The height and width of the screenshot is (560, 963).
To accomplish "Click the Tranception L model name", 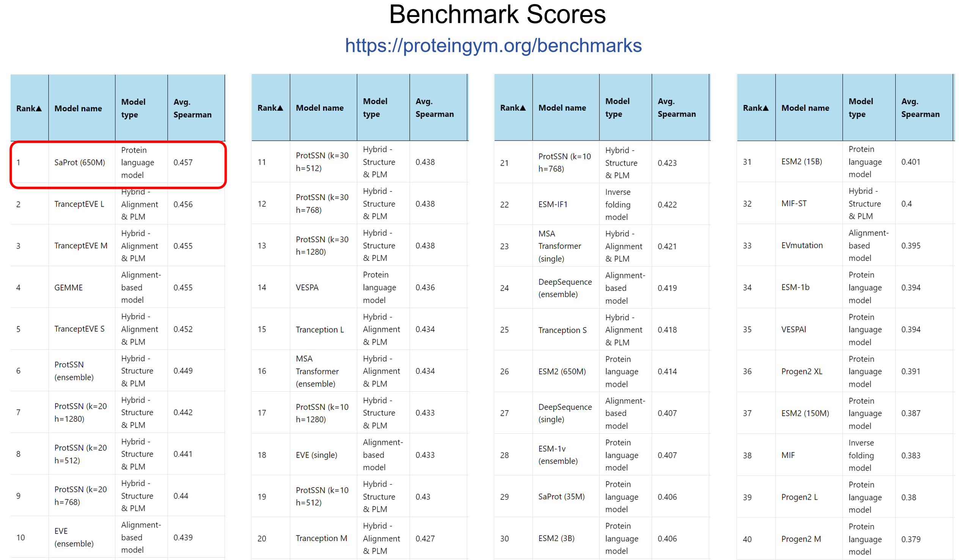I will pyautogui.click(x=319, y=329).
